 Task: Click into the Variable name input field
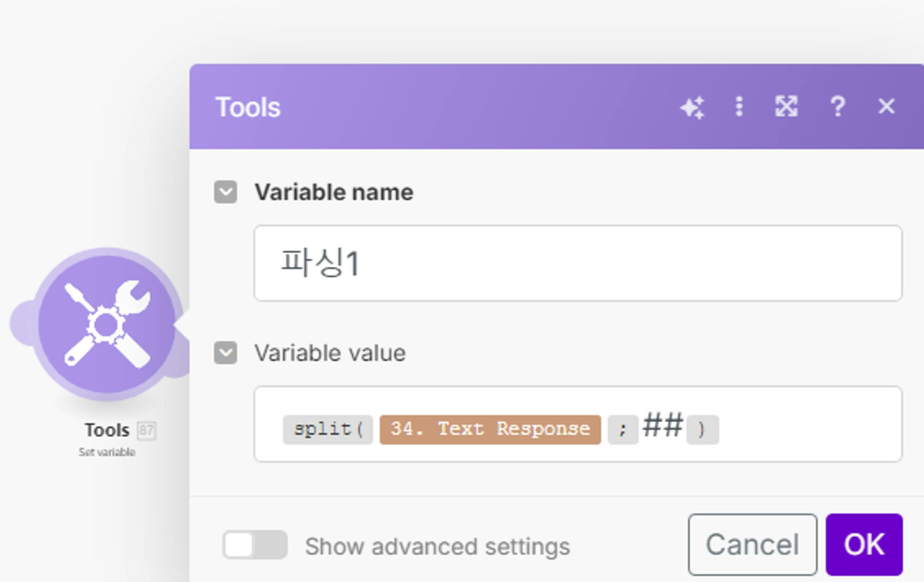click(577, 263)
